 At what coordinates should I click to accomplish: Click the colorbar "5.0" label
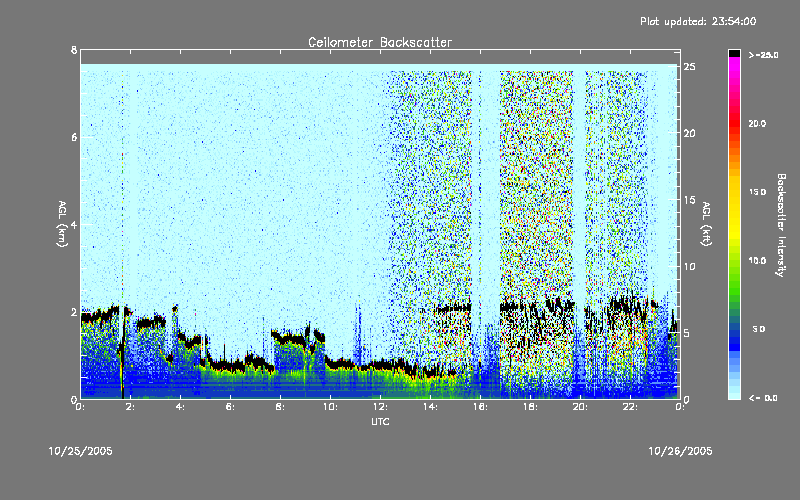point(759,329)
